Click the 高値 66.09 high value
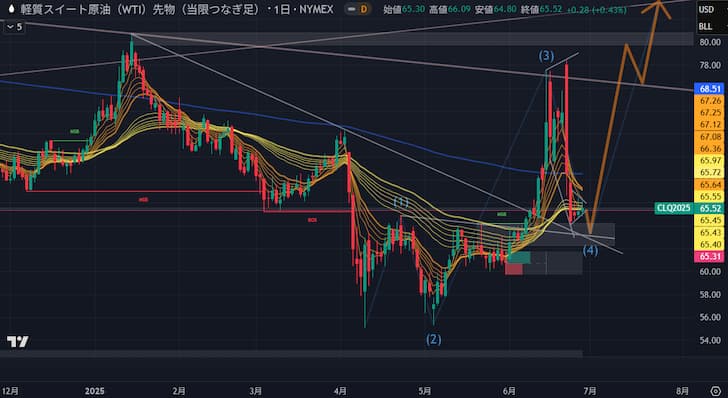Image resolution: width=728 pixels, height=398 pixels. coord(449,9)
